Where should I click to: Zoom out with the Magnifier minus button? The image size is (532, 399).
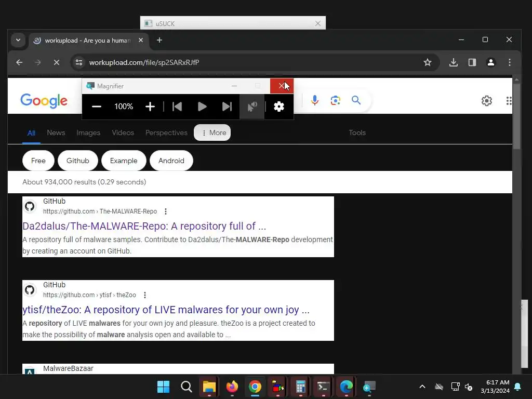97,107
